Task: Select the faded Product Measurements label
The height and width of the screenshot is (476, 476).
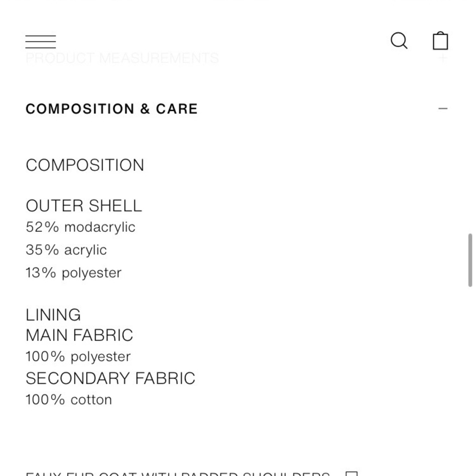Action: 122,59
